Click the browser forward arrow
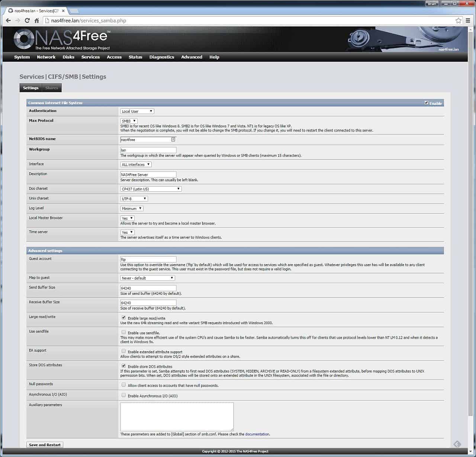Image resolution: width=476 pixels, height=457 pixels. click(x=18, y=20)
